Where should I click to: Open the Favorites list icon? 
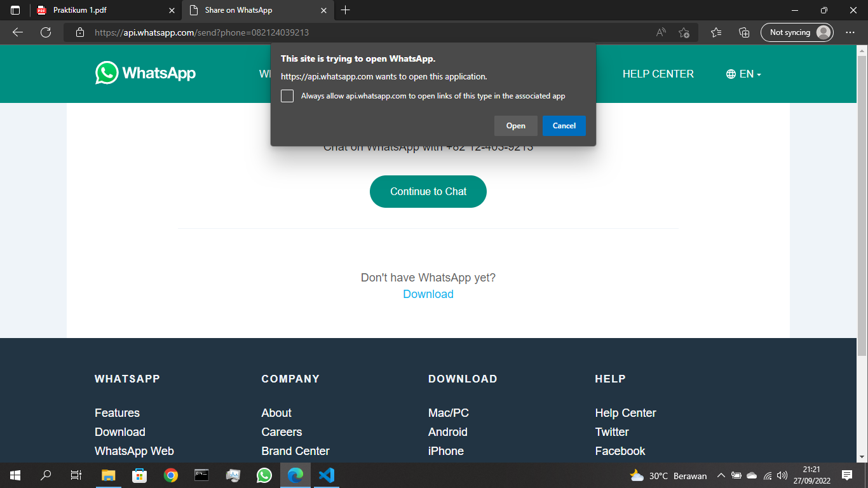[x=716, y=32]
